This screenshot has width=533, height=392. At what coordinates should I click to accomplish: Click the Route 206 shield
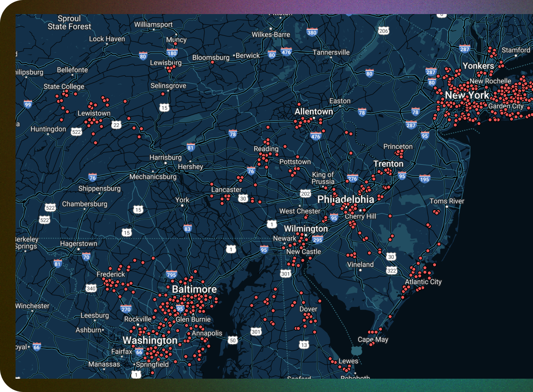tap(383, 31)
